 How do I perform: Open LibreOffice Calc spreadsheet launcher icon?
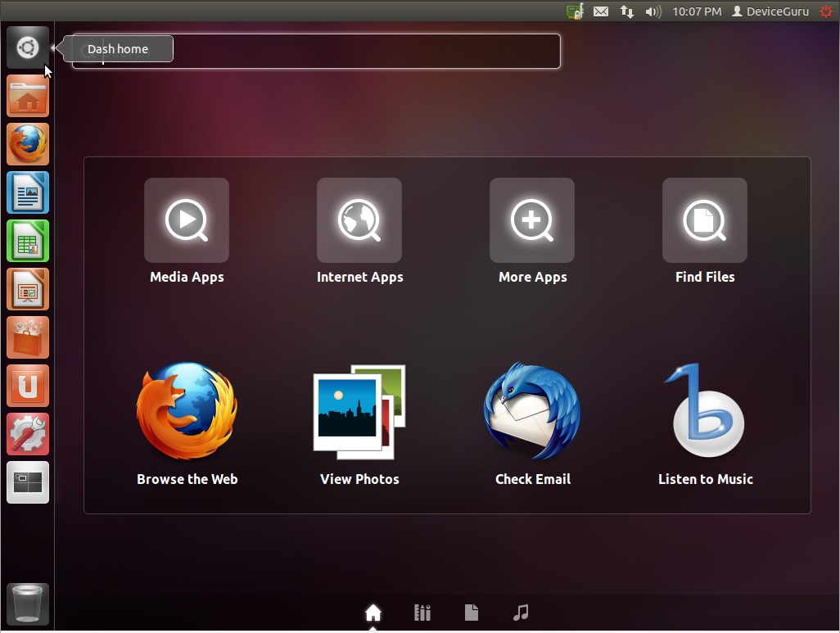coord(28,241)
